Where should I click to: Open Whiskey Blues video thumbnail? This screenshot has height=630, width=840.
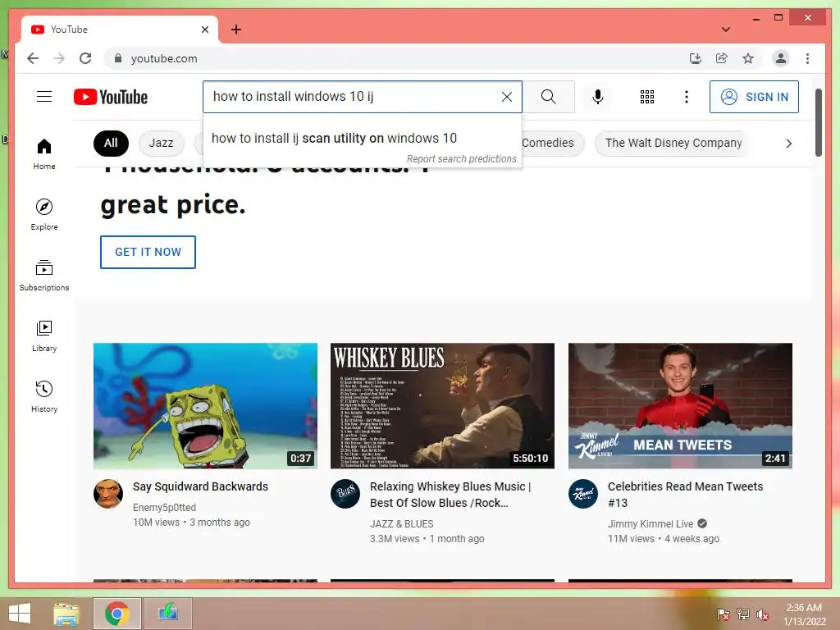(x=442, y=406)
